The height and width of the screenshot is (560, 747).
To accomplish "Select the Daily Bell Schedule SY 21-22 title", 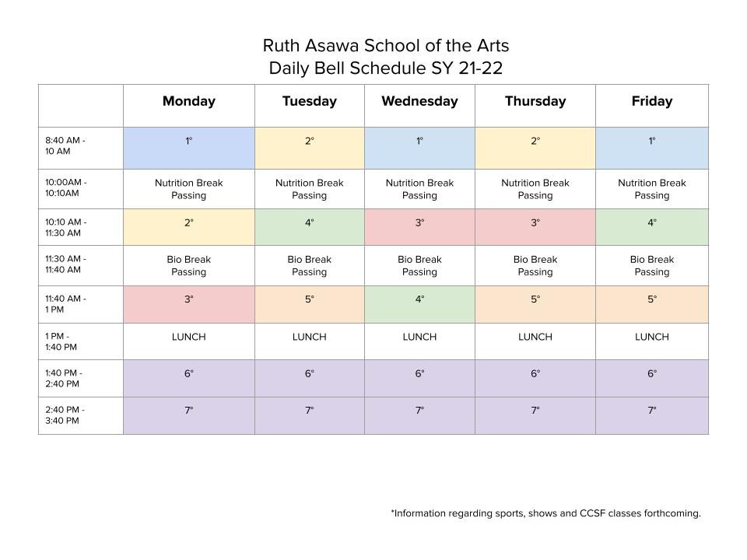I will [386, 68].
